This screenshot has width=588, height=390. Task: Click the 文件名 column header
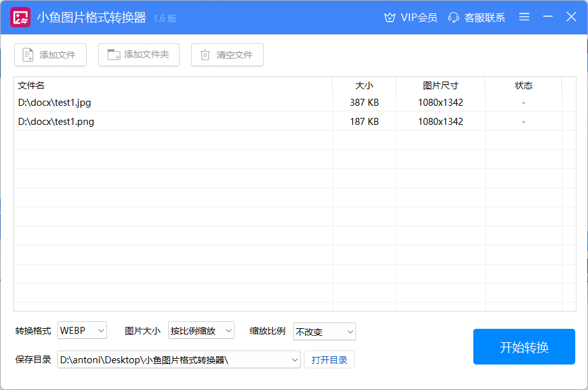pyautogui.click(x=31, y=85)
